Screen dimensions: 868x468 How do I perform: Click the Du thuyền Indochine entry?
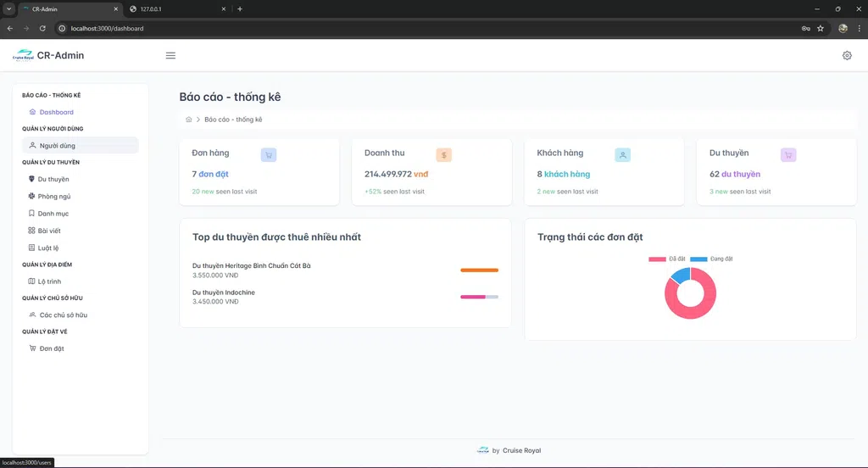[224, 292]
